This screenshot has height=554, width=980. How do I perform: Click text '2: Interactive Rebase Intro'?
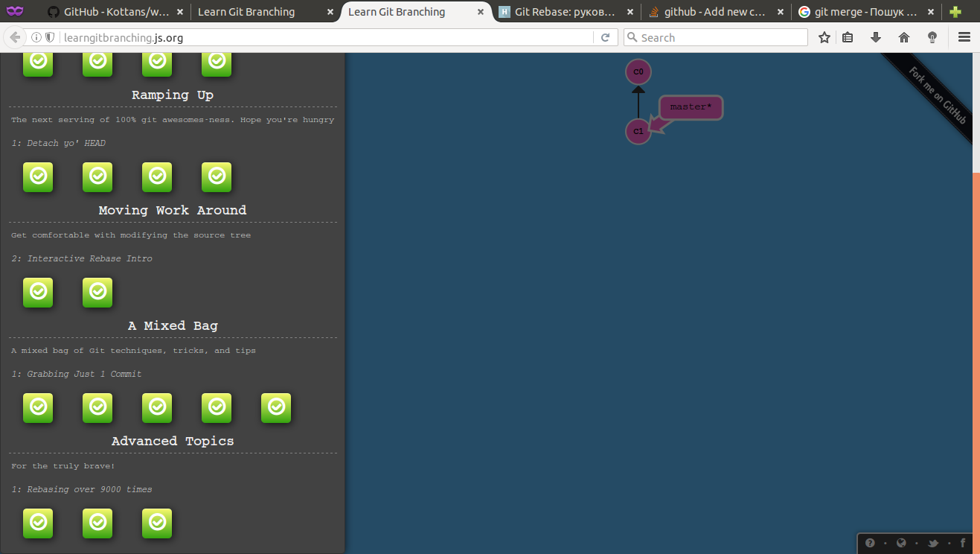82,258
